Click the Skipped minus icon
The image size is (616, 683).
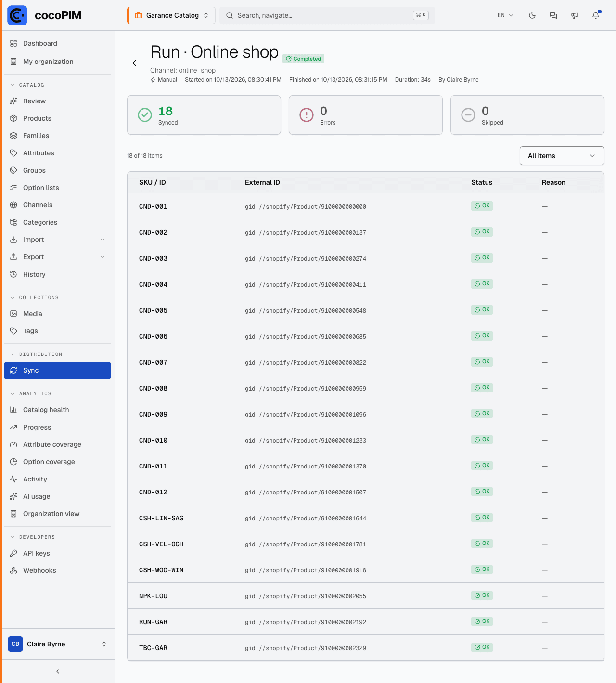[468, 115]
